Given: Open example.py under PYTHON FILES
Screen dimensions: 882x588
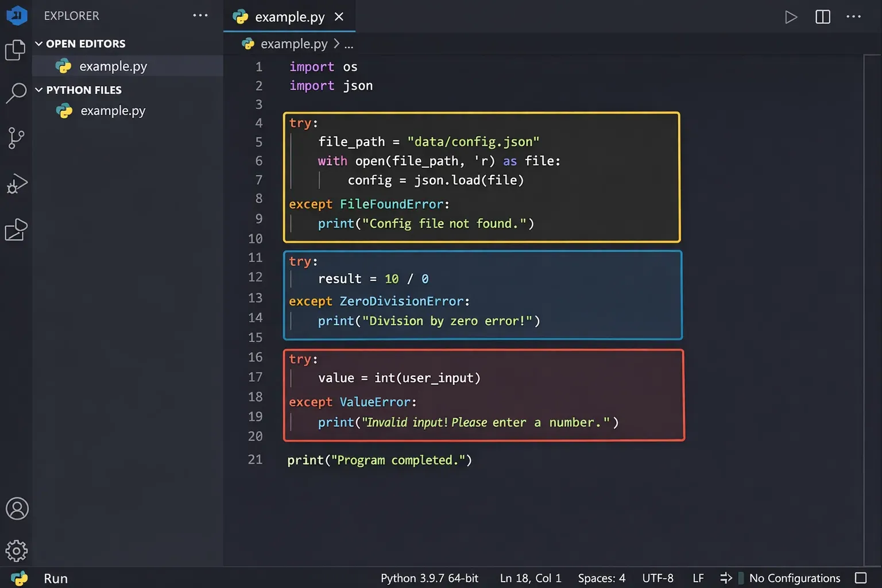Looking at the screenshot, I should (x=113, y=111).
